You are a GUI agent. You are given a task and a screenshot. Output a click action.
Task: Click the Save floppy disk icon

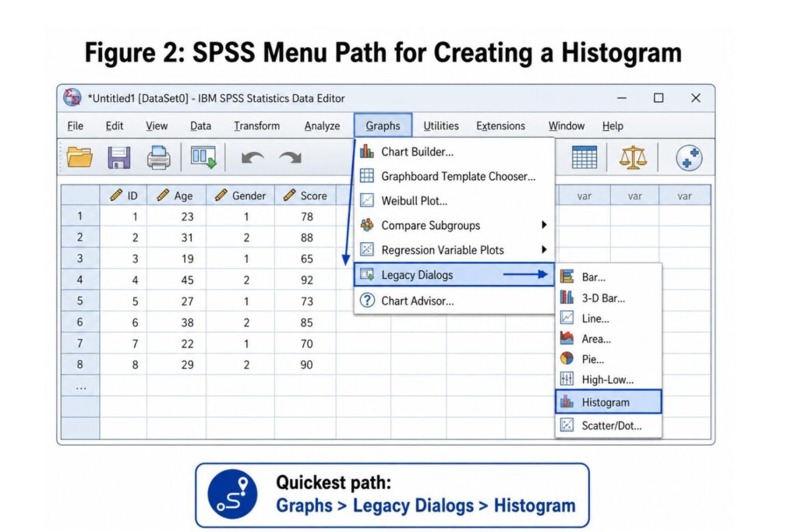(119, 157)
